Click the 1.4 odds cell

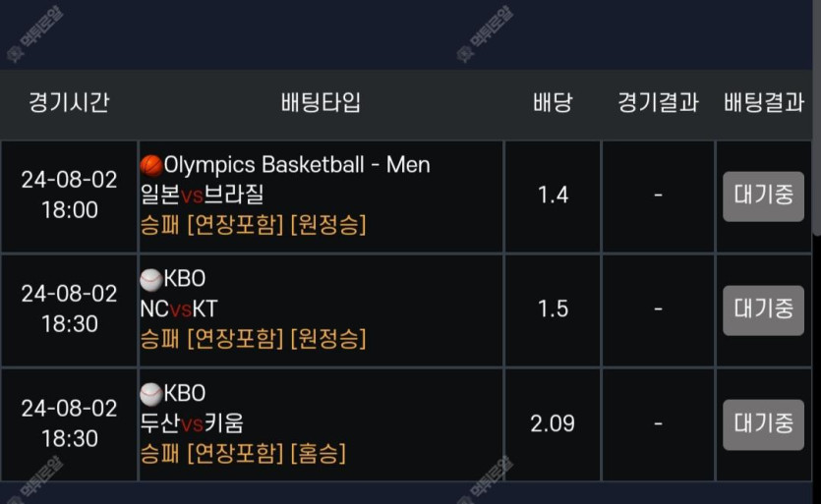(553, 196)
